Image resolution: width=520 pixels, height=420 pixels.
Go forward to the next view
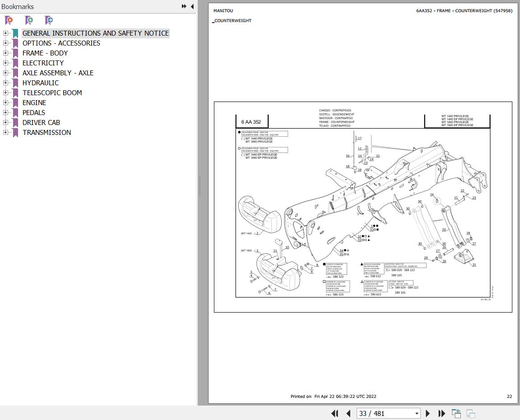point(470,413)
